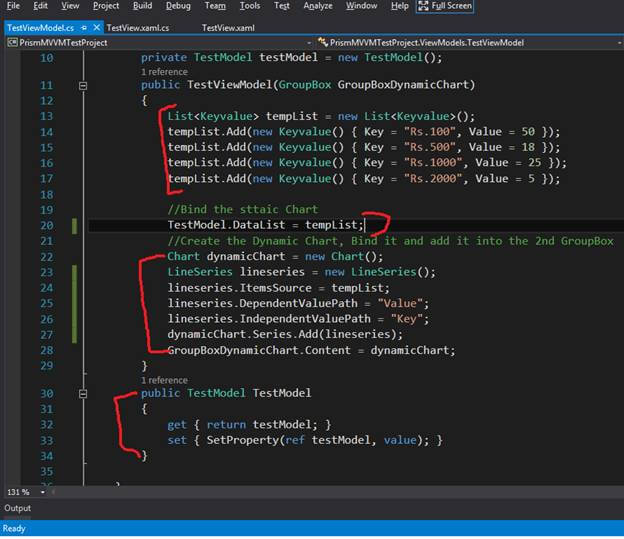Switch to the TestViewModel.cs tab
The width and height of the screenshot is (624, 539).
[40, 28]
